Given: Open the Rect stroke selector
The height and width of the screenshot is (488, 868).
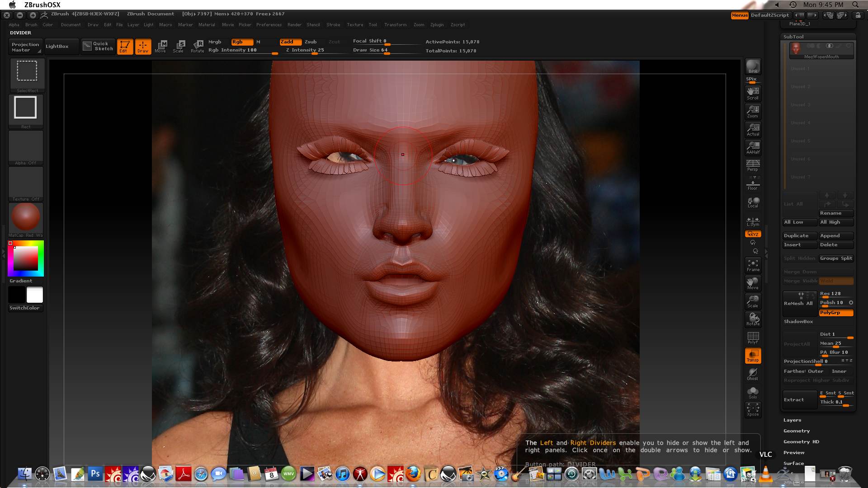Looking at the screenshot, I should click(x=26, y=111).
